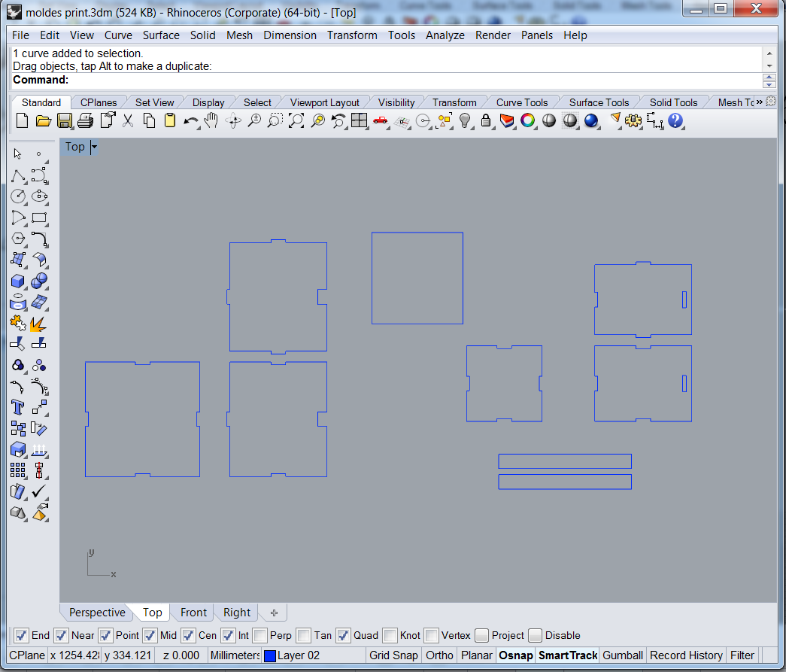Switch to the Front viewport tab
786x672 pixels.
coord(193,613)
